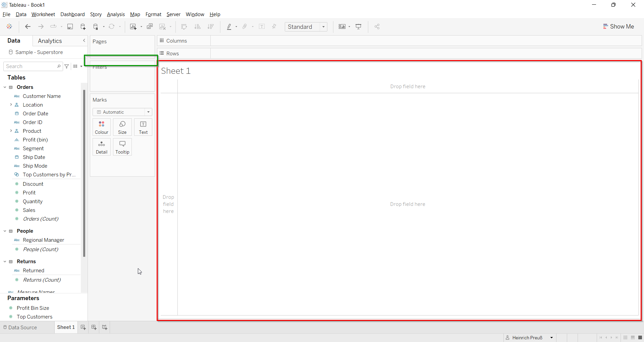The width and height of the screenshot is (644, 342).
Task: Show filmstrip view in status bar
Action: (633, 338)
